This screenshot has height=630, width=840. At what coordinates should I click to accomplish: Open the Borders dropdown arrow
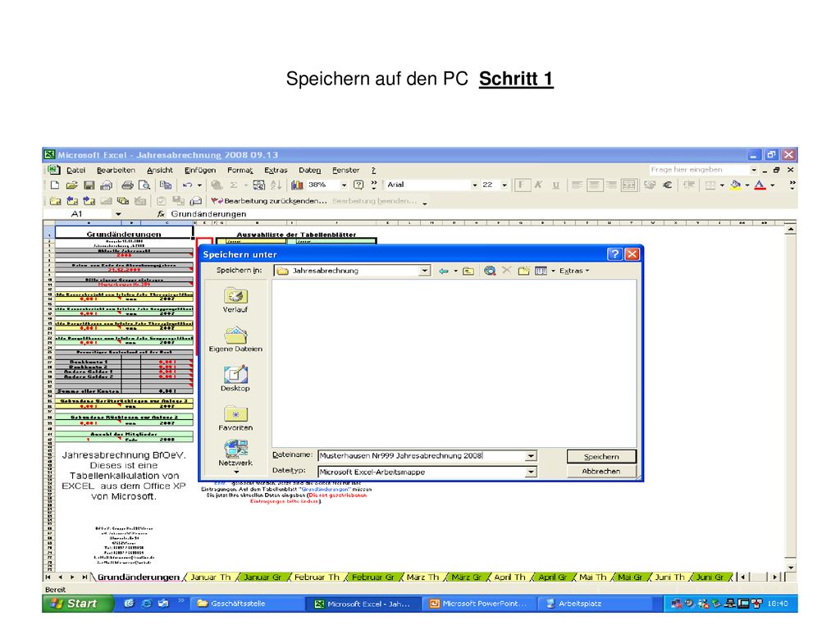tap(722, 185)
